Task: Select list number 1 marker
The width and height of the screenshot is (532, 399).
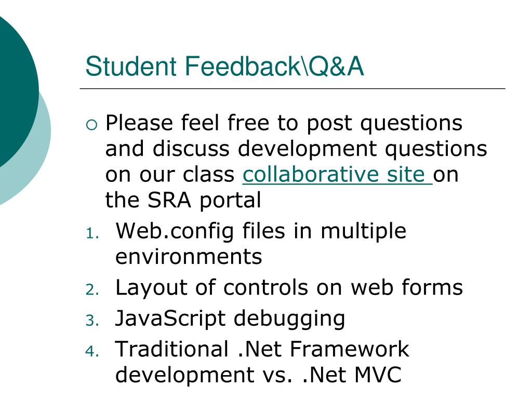Action: (92, 233)
